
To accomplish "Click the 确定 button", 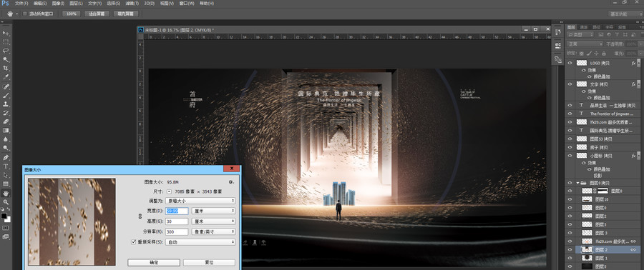I will [x=154, y=262].
